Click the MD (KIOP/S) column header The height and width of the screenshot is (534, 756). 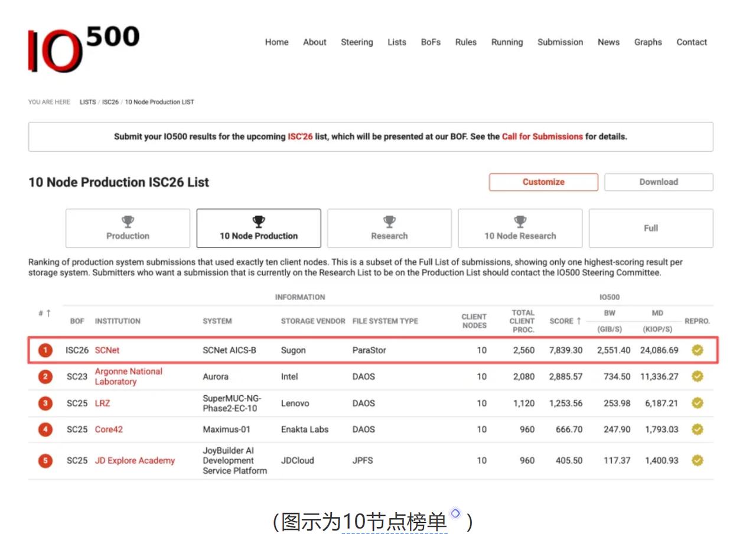click(x=657, y=321)
